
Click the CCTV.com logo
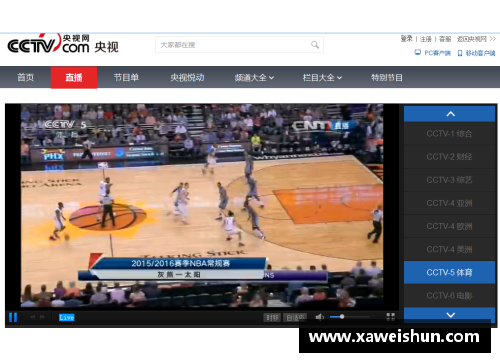pos(63,44)
